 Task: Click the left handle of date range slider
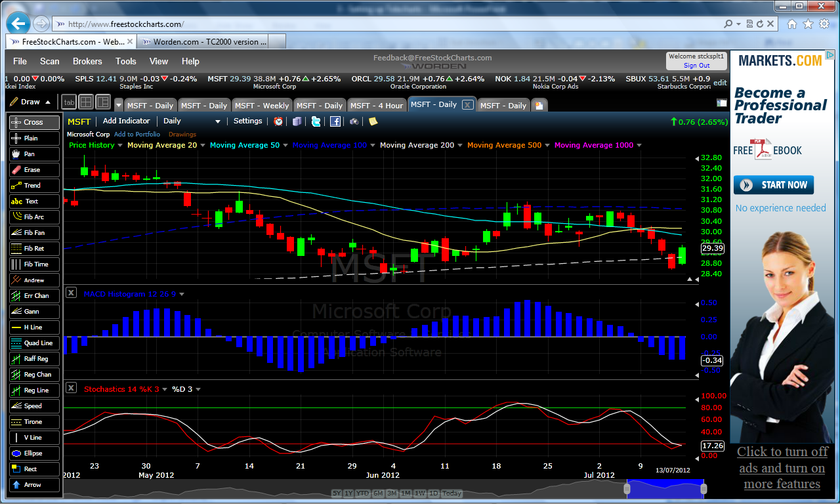(627, 488)
